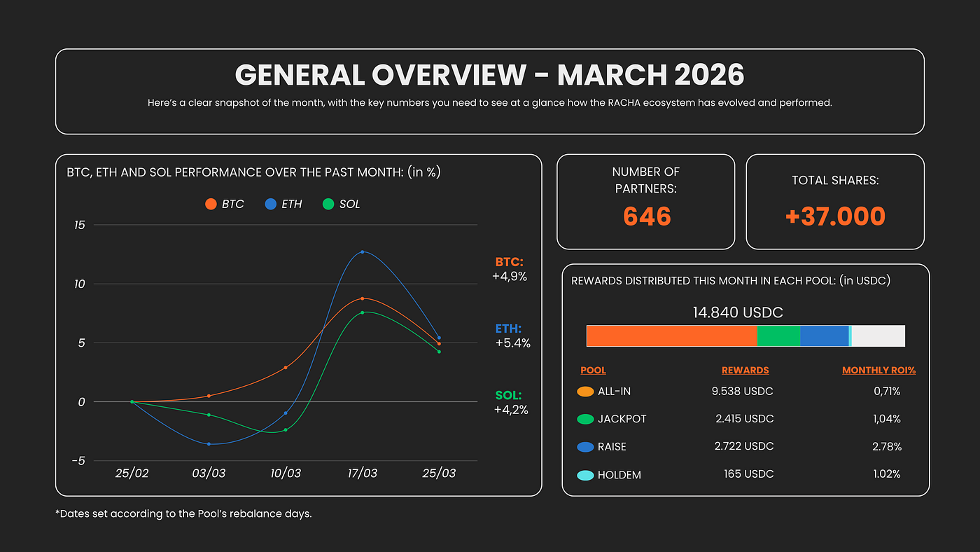Click the NUMBER OF PARTNERS heading
This screenshot has width=980, height=552.
646,180
